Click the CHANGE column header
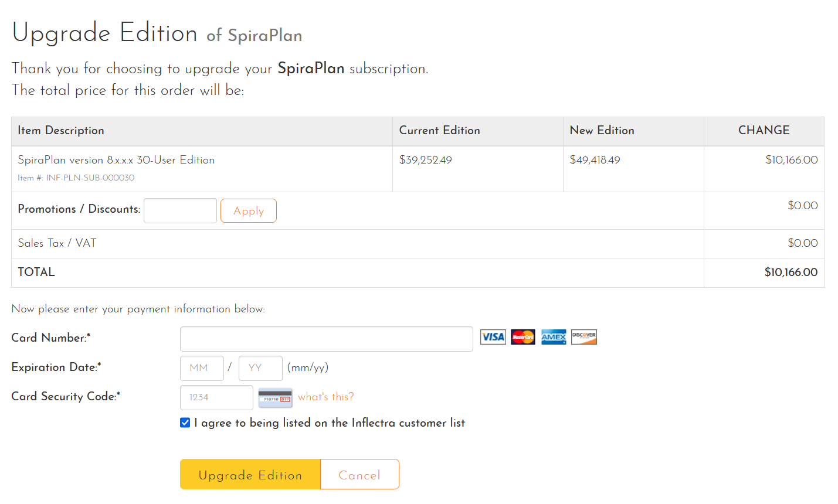The width and height of the screenshot is (838, 504). 764,131
